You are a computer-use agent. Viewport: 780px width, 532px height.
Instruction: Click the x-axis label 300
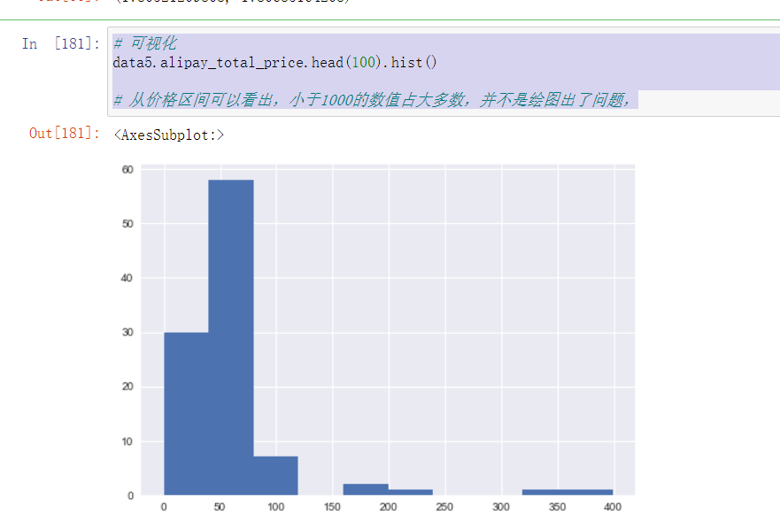tap(501, 506)
